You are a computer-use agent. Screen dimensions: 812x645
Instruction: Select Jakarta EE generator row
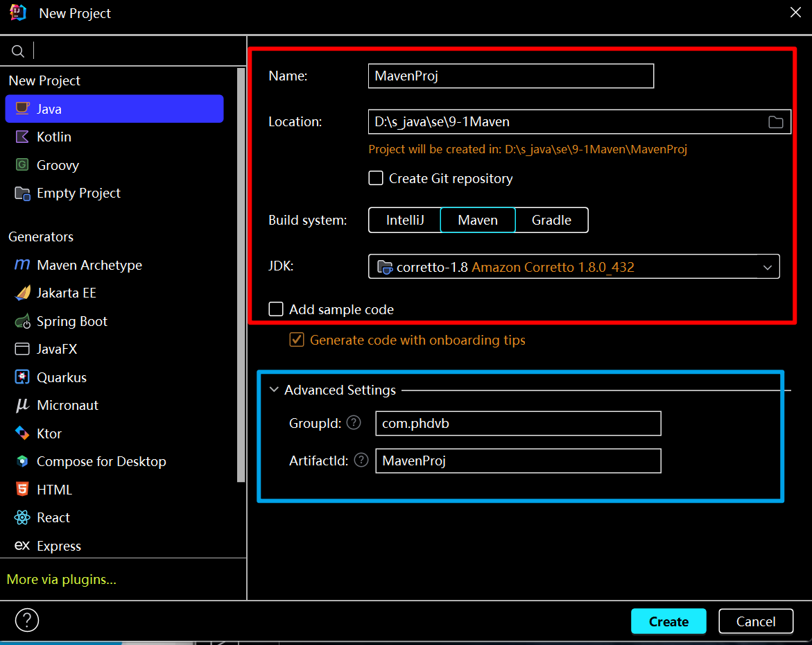[114, 293]
